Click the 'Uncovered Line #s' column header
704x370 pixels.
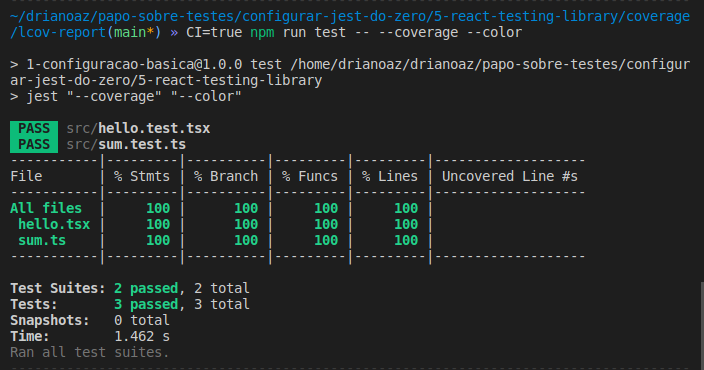click(x=510, y=176)
